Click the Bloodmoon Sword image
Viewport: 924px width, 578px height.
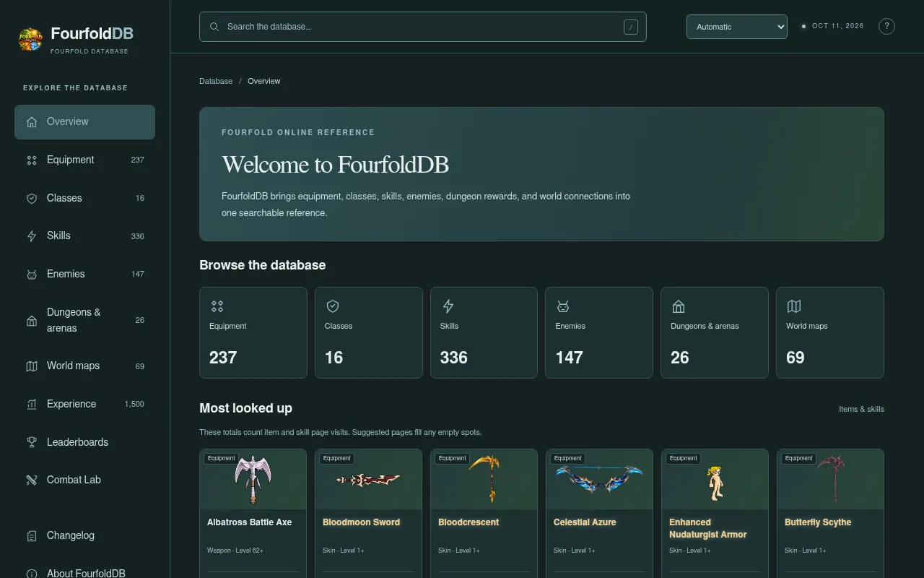[x=368, y=479]
